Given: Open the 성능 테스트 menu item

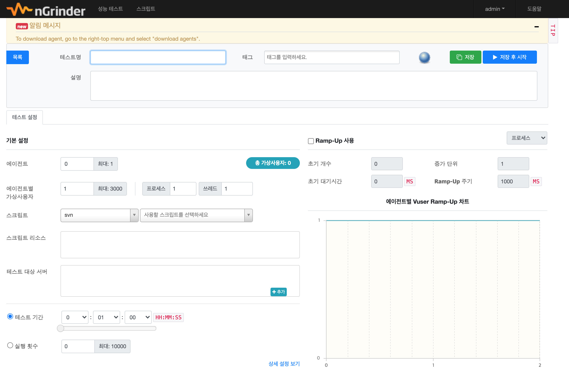Looking at the screenshot, I should coord(110,9).
